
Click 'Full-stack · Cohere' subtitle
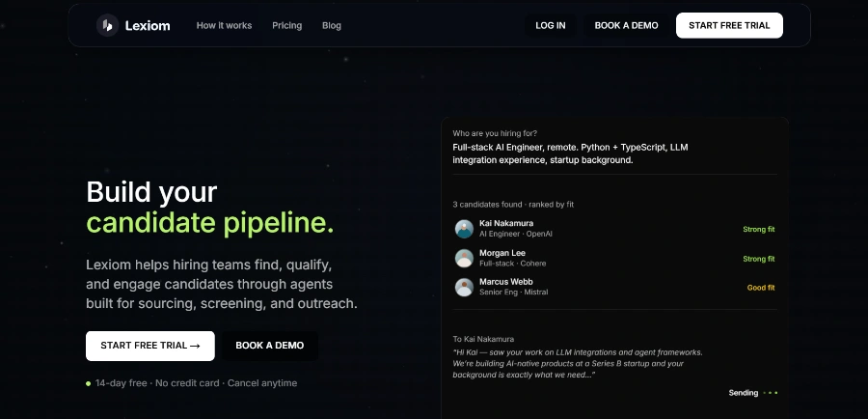tap(513, 264)
